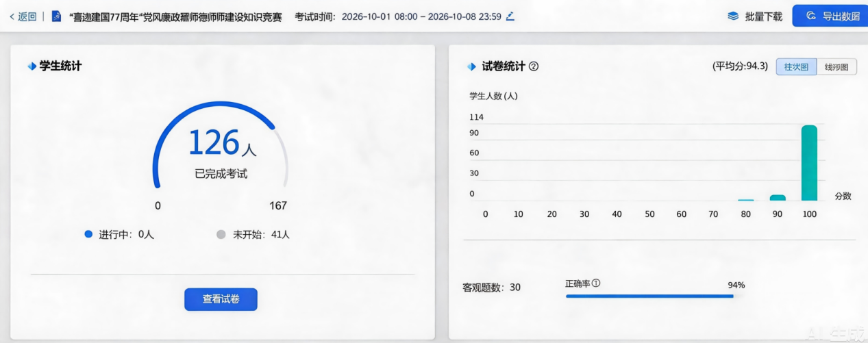Image resolution: width=868 pixels, height=343 pixels.
Task: Click the circular completion gauge arc
Action: coord(221,144)
